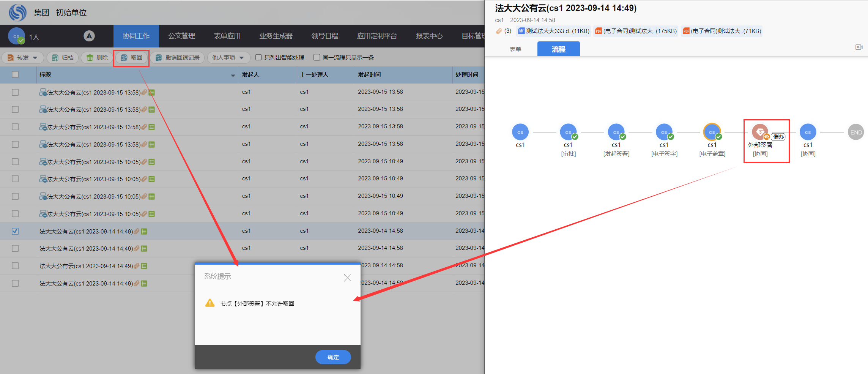Click the 催办 badge on flow node
The image size is (868, 374).
tap(778, 137)
